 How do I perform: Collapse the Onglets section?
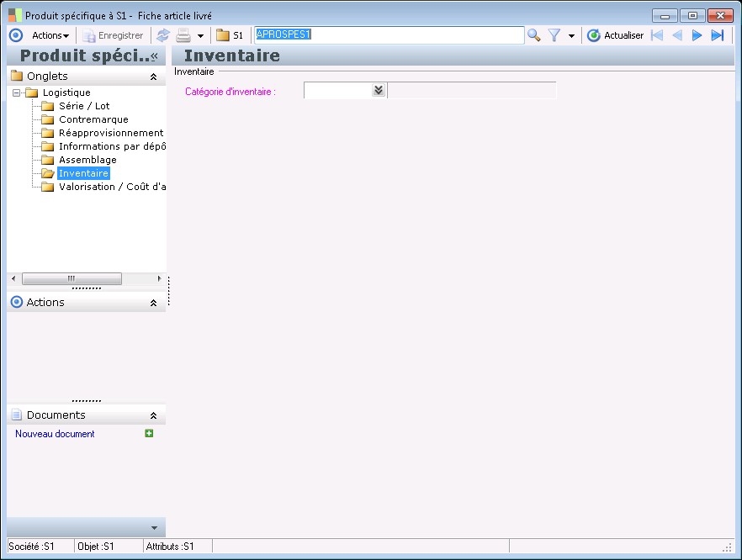153,77
